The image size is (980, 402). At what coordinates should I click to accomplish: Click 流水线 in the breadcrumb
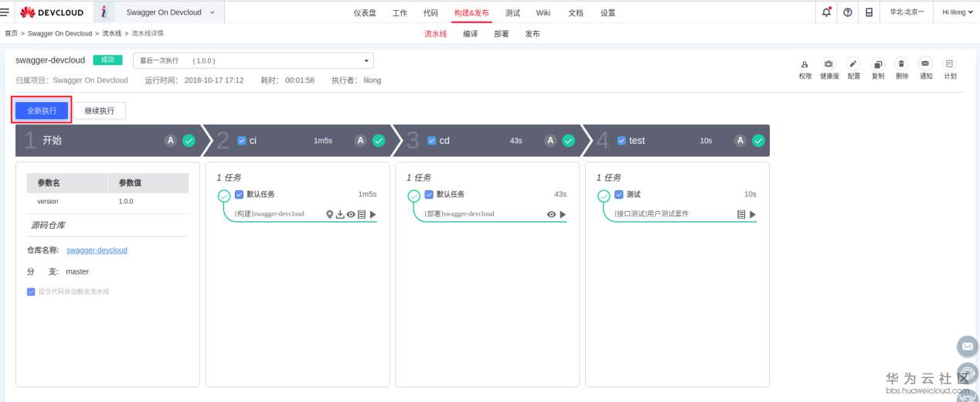pos(112,33)
